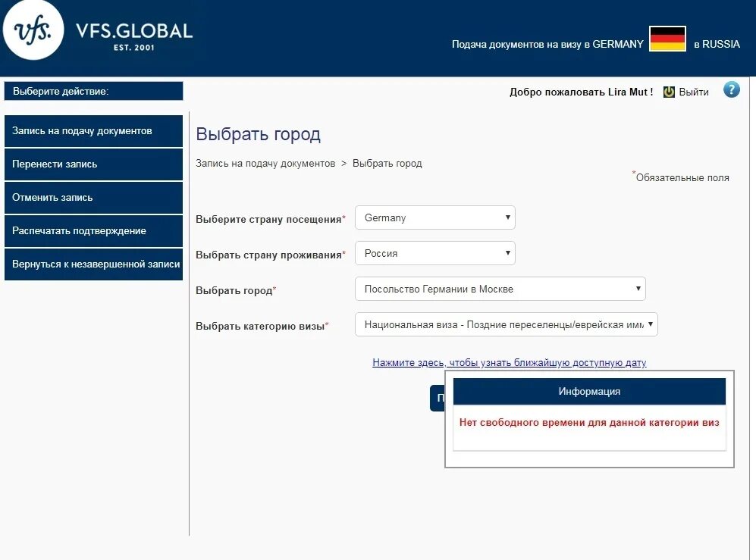Open the Национальная виза category dropdown
The height and width of the screenshot is (560, 756).
[x=507, y=325]
